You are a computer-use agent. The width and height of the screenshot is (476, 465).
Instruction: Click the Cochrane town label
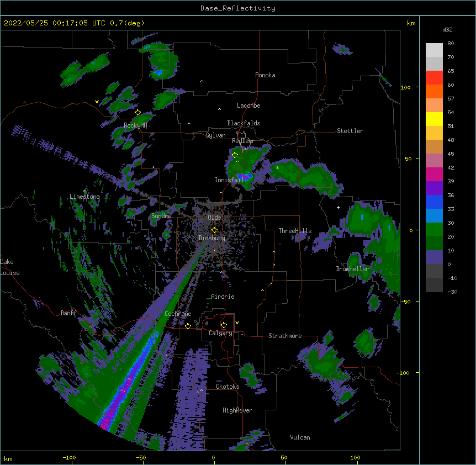click(178, 314)
